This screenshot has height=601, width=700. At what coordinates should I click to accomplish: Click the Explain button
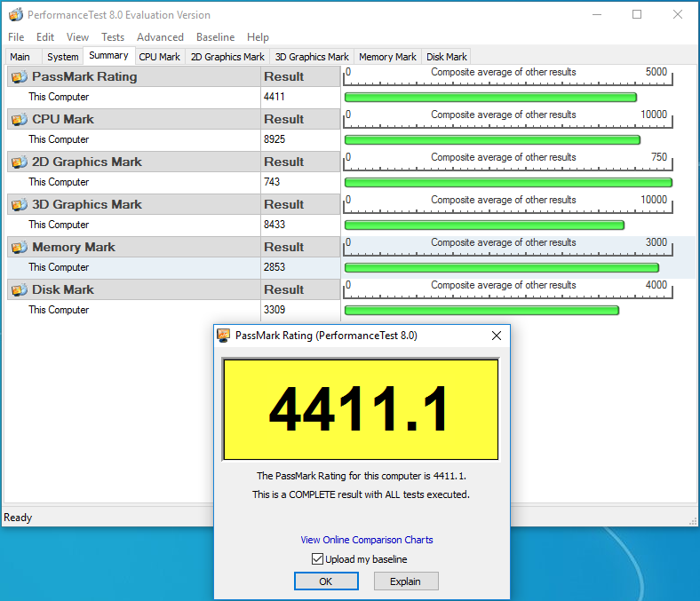pyautogui.click(x=406, y=581)
